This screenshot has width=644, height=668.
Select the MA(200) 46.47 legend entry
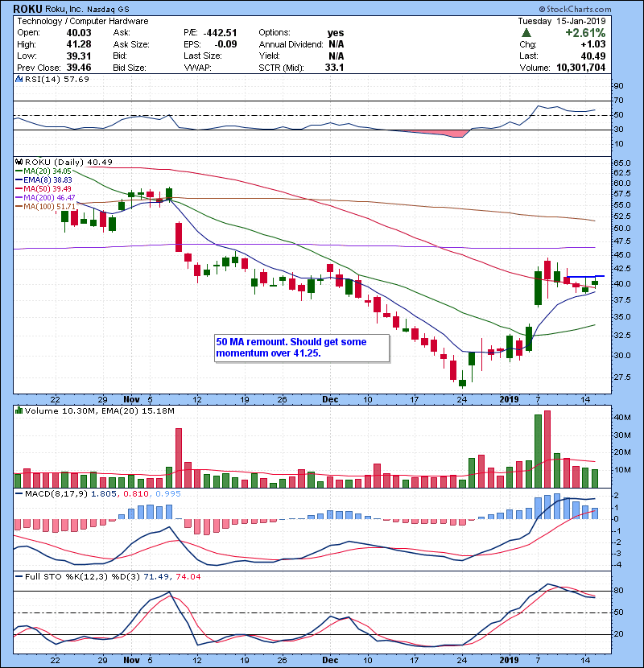[45, 198]
